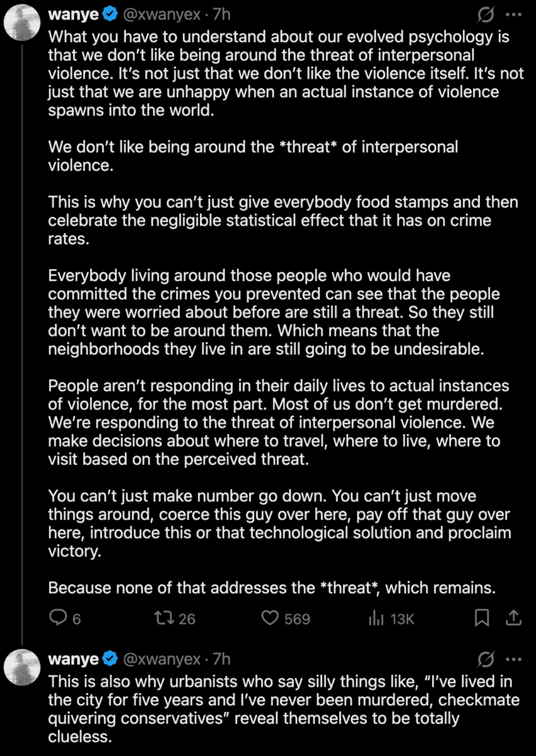Open the first tweet's profile avatar
The height and width of the screenshot is (756, 536).
click(23, 23)
